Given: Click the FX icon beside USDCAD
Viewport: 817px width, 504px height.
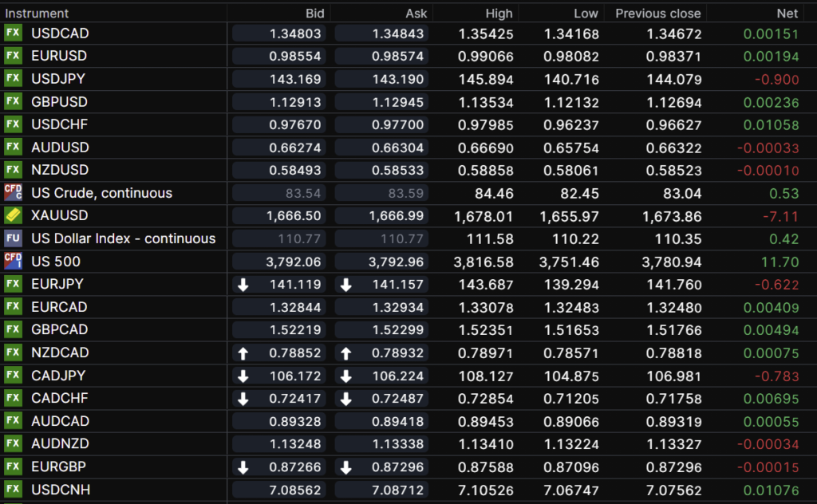Looking at the screenshot, I should [x=13, y=33].
